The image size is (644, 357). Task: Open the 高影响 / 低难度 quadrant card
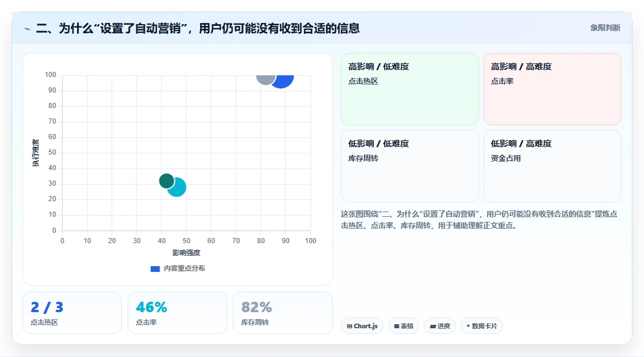click(x=410, y=89)
